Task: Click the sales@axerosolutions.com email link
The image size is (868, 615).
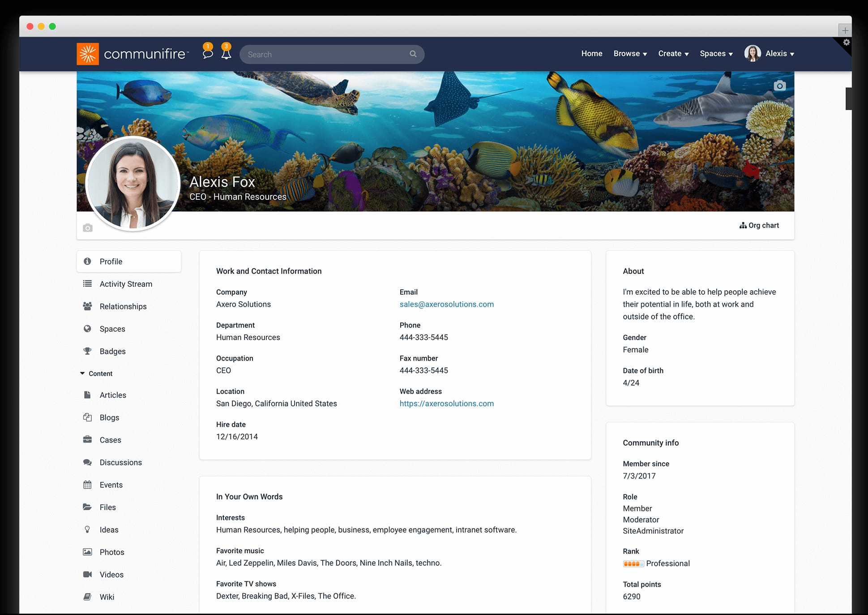Action: pos(446,304)
